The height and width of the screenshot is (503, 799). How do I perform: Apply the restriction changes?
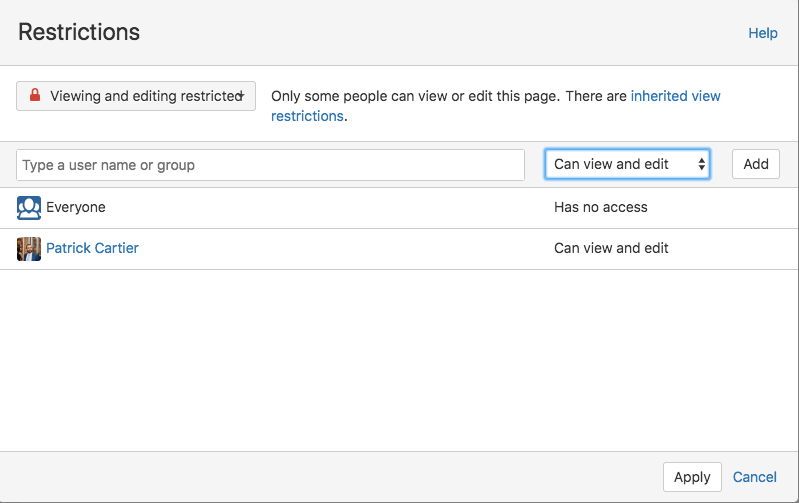[x=691, y=477]
